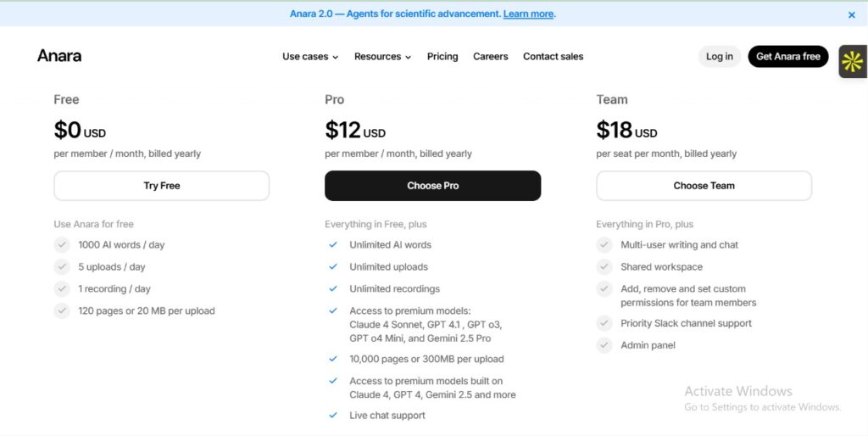Click 'Live chat support' text

(387, 416)
